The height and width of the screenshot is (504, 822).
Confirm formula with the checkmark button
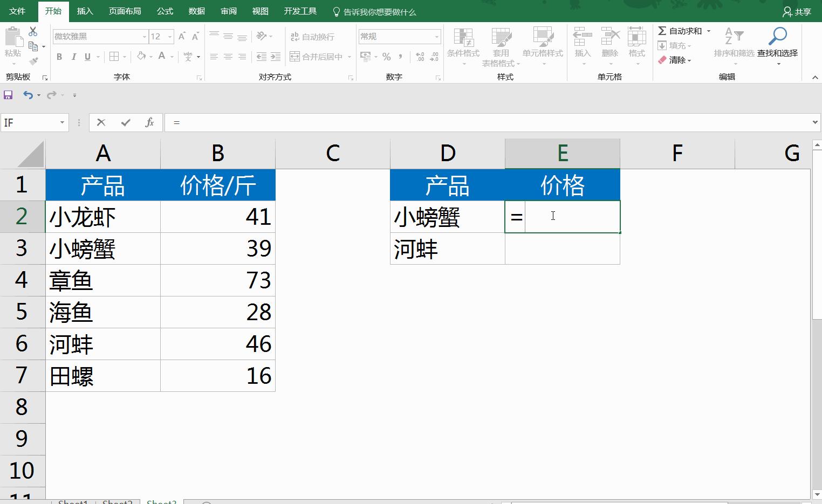click(125, 122)
